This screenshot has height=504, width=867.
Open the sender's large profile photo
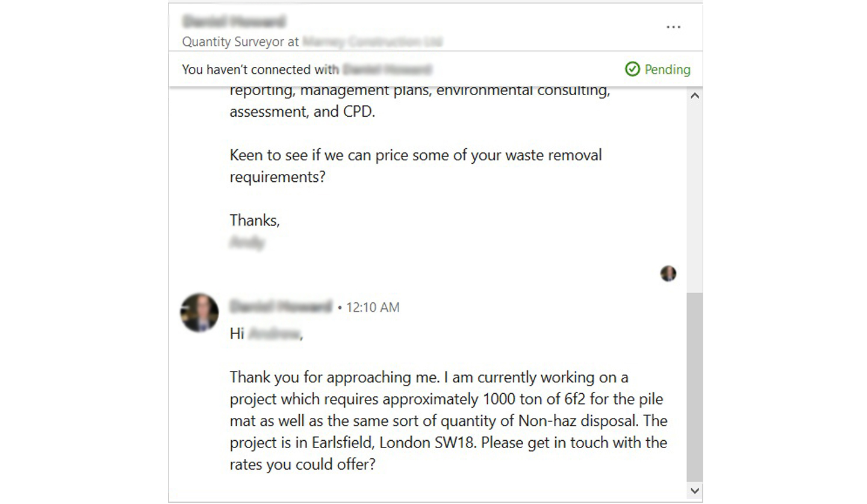tap(199, 312)
